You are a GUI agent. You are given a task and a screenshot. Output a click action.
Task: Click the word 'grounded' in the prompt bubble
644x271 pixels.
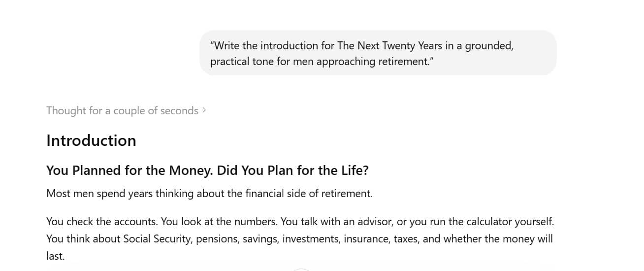pyautogui.click(x=489, y=46)
